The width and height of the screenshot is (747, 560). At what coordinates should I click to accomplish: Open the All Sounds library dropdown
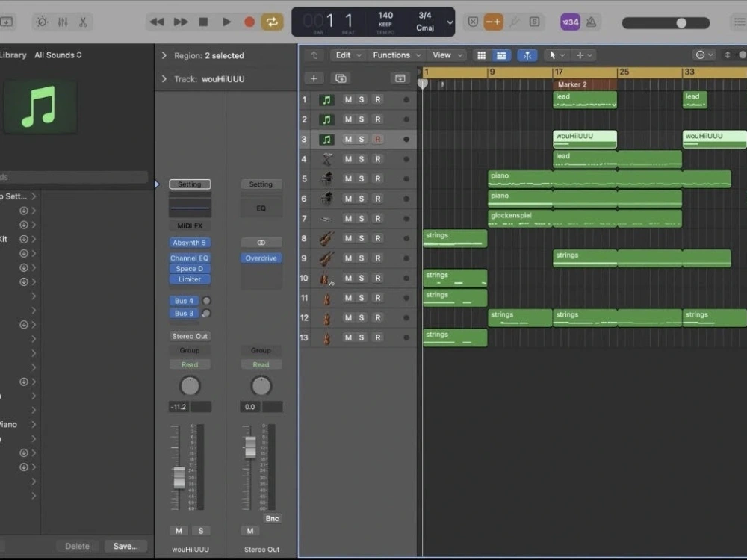tap(58, 55)
